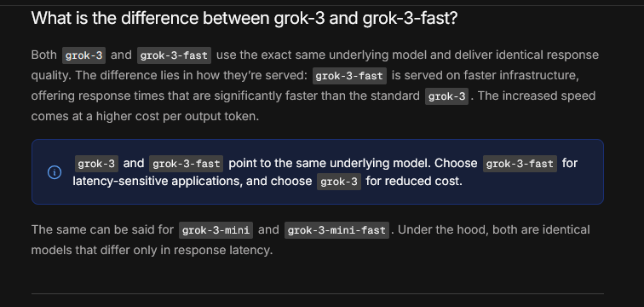This screenshot has width=644, height=307.
Task: Click grok-3-fast tag before "is served on faster"
Action: [349, 76]
